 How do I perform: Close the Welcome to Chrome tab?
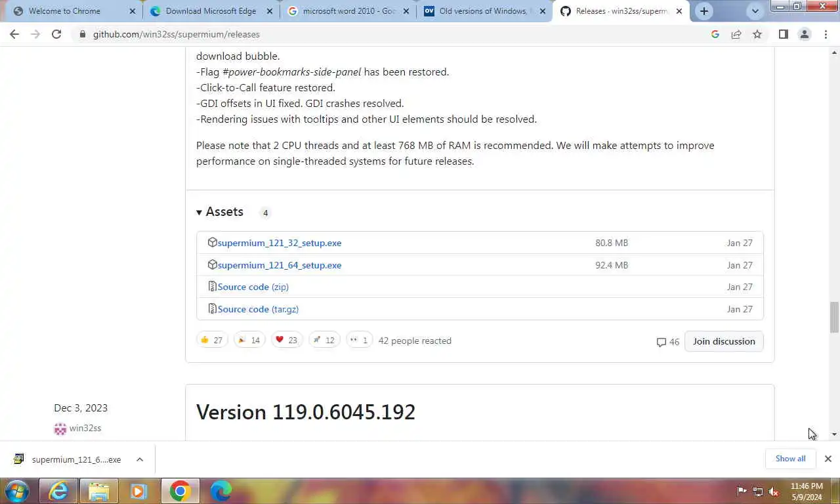(132, 11)
